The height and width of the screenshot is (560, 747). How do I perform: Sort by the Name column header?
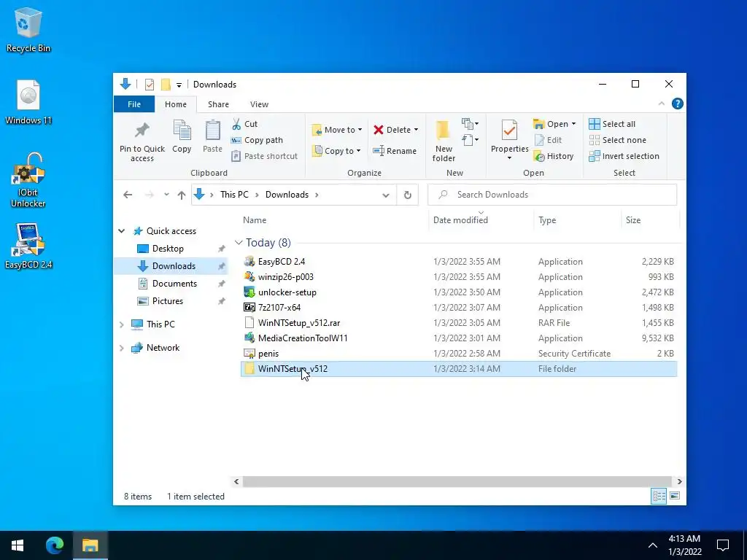click(x=255, y=220)
